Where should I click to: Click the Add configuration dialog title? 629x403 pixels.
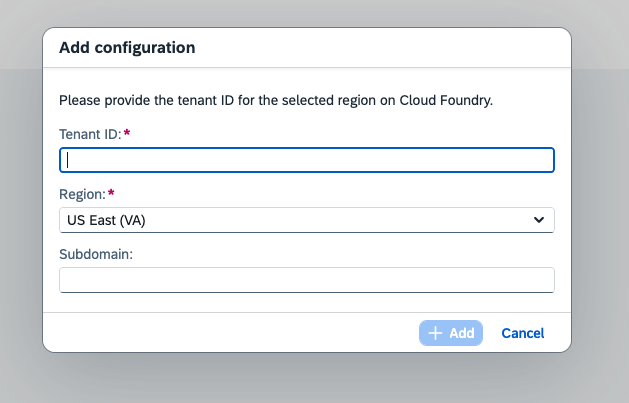tap(127, 47)
